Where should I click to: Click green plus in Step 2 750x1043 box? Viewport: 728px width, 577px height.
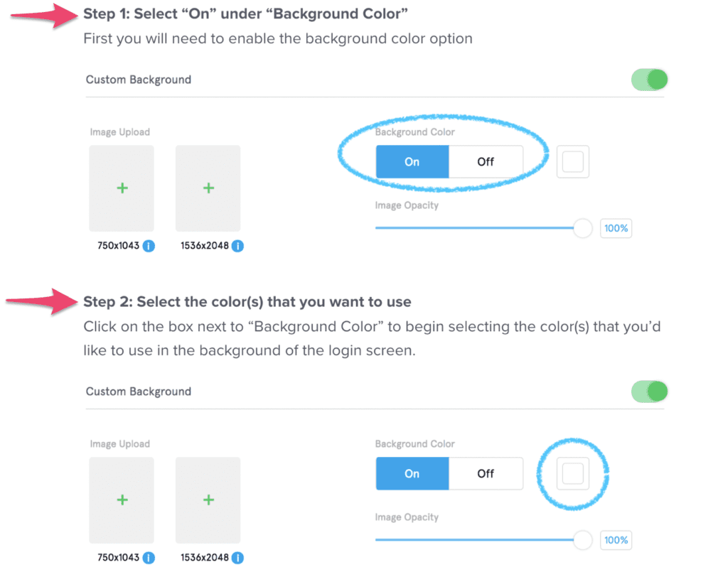(x=122, y=500)
